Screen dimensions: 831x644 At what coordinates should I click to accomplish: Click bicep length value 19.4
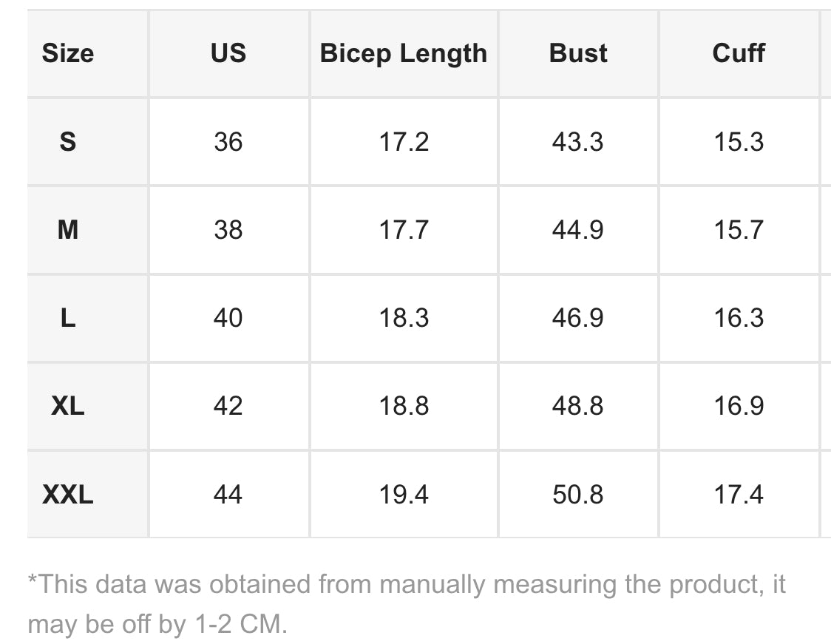click(403, 494)
